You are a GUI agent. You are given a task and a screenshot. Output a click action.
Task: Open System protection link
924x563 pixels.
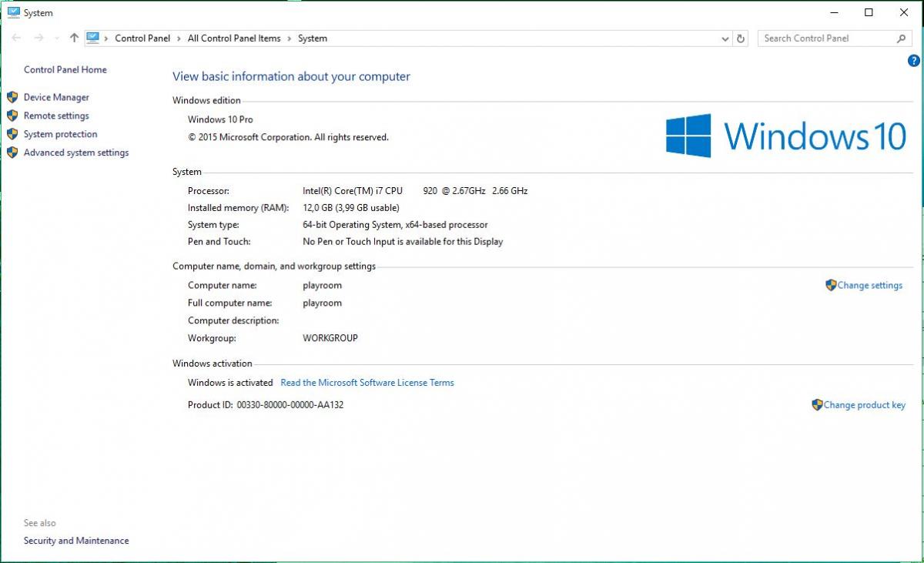coord(60,134)
